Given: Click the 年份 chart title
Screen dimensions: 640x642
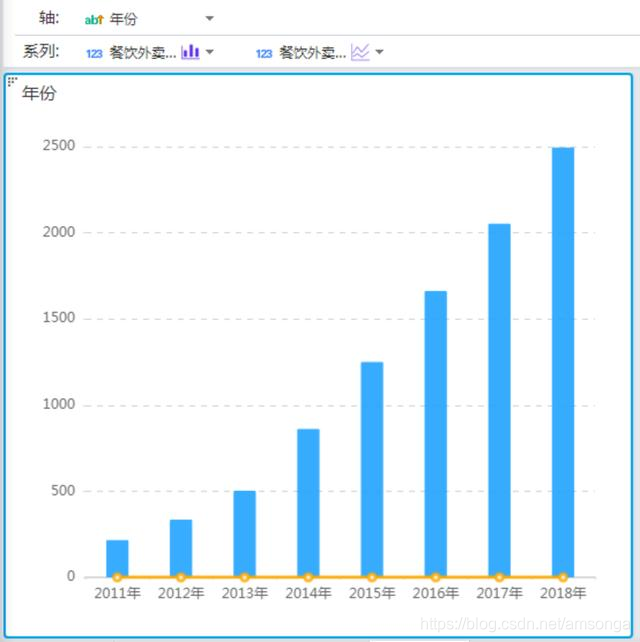Looking at the screenshot, I should [x=39, y=93].
